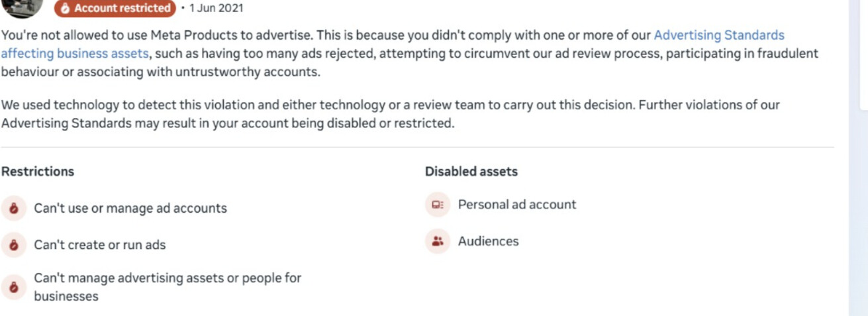Click the lock icon inside Account restricted badge
This screenshot has width=868, height=316.
[x=66, y=9]
